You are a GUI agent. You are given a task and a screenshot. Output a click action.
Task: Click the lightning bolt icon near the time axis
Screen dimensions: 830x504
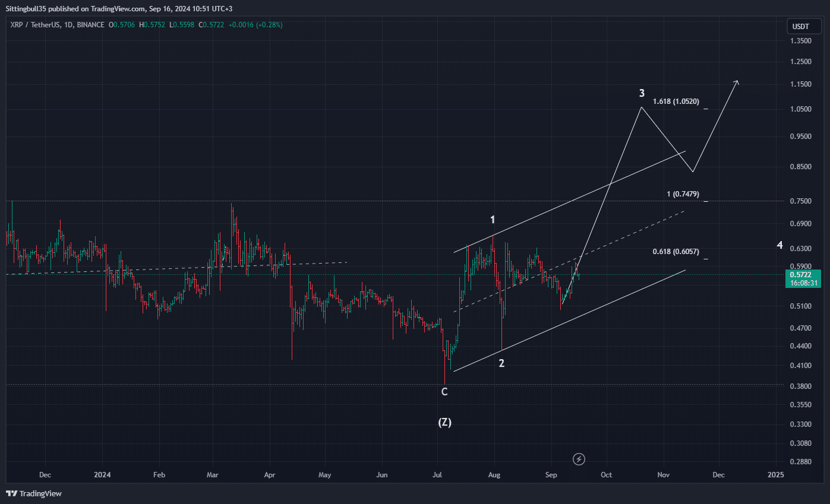[x=579, y=459]
